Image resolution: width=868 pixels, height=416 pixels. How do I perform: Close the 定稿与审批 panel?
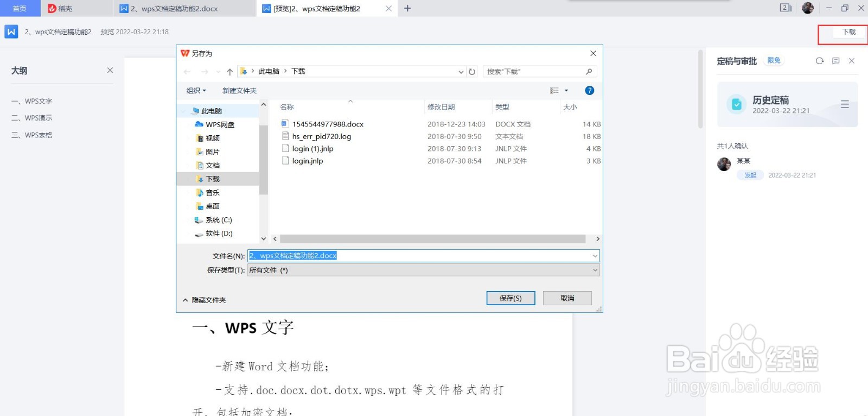[x=852, y=61]
